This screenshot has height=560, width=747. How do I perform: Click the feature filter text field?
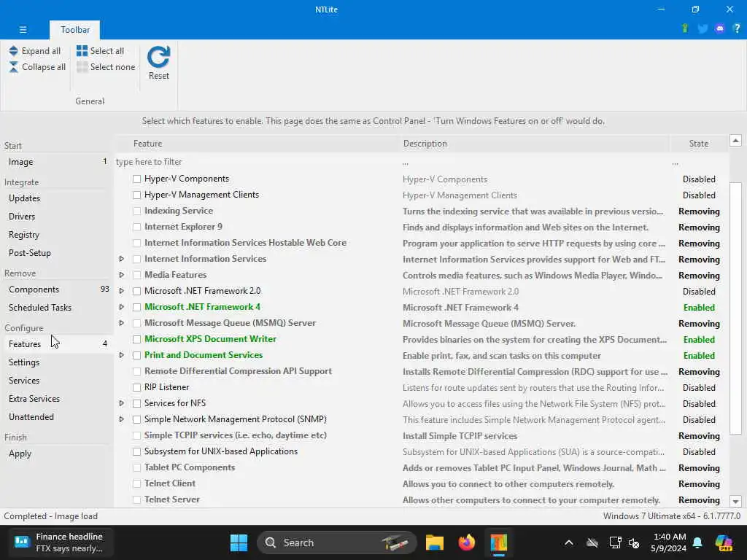(x=256, y=162)
